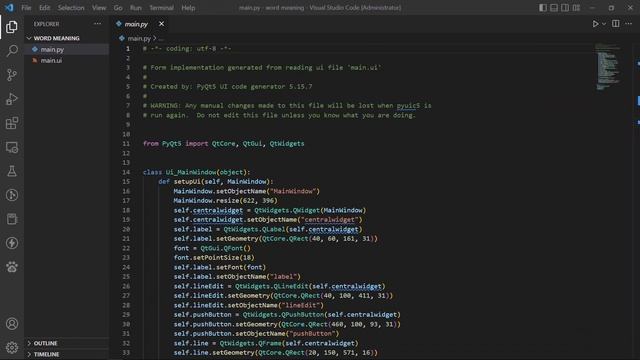Click the window title bar text

click(x=320, y=8)
